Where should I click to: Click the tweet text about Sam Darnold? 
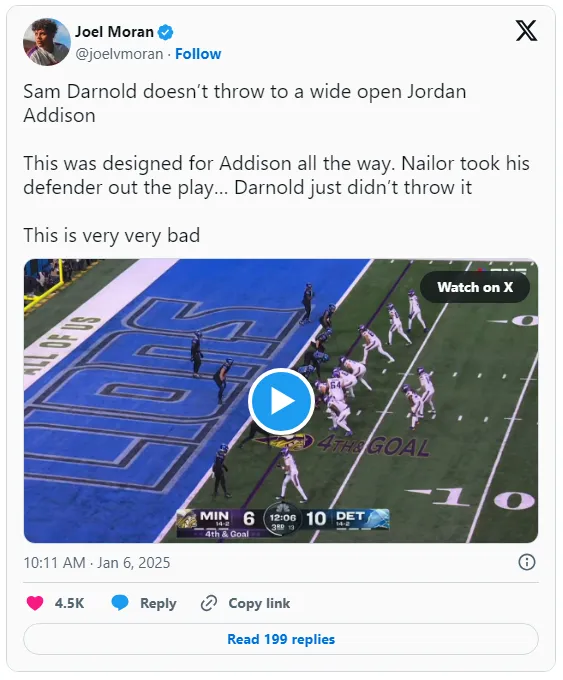click(x=276, y=163)
